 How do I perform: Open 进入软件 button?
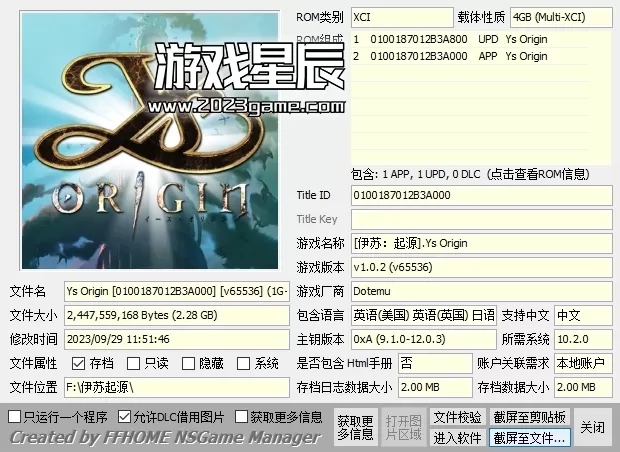[457, 437]
